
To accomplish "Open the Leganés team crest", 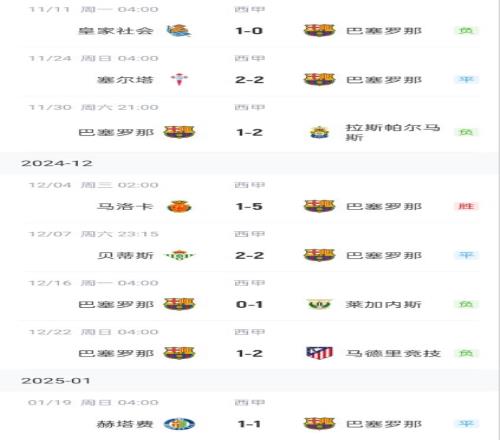I will click(319, 304).
